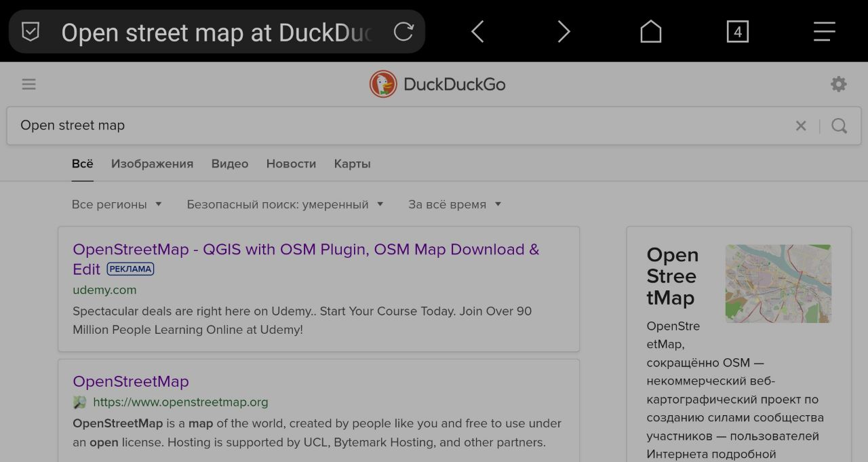The image size is (868, 462).
Task: Open the Udemy QGIS OSM Plugin ad link
Action: click(x=306, y=259)
